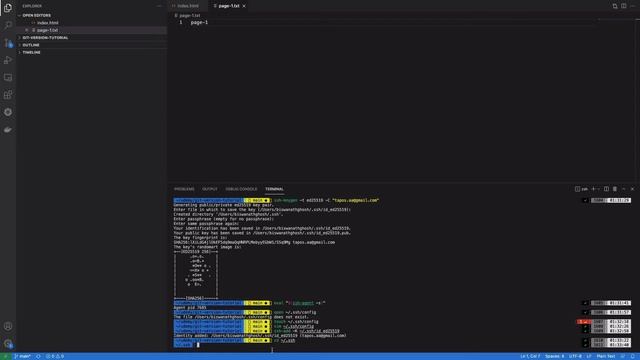The height and width of the screenshot is (360, 640).
Task: Focus the terminal prompt cursor line
Action: [198, 345]
